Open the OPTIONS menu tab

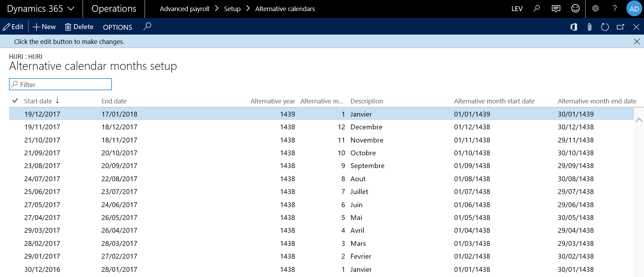(x=117, y=27)
